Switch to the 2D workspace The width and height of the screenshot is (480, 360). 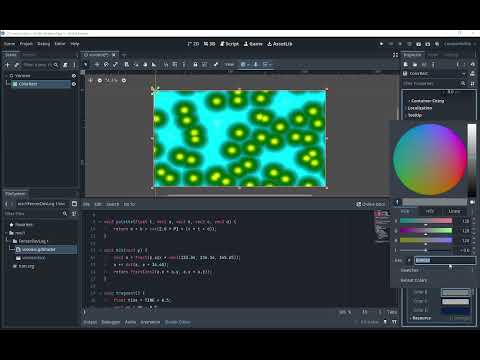point(193,44)
